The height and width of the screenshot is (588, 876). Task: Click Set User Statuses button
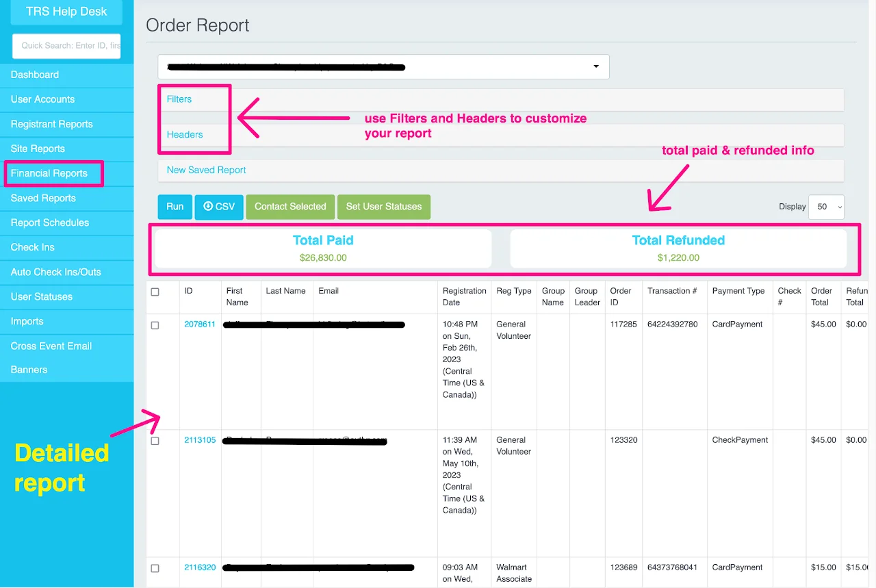tap(384, 207)
